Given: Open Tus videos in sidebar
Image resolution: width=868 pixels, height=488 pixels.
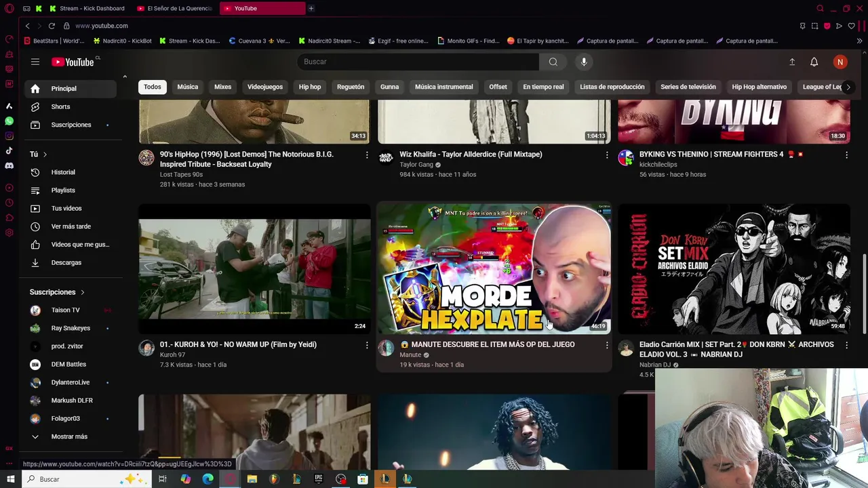Looking at the screenshot, I should pyautogui.click(x=71, y=208).
